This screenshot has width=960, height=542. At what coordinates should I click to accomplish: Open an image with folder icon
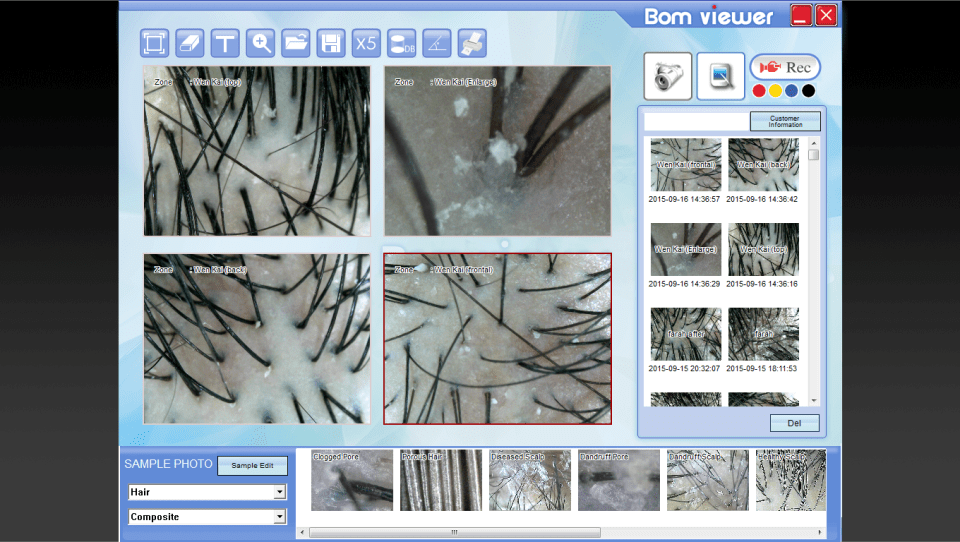click(x=296, y=43)
